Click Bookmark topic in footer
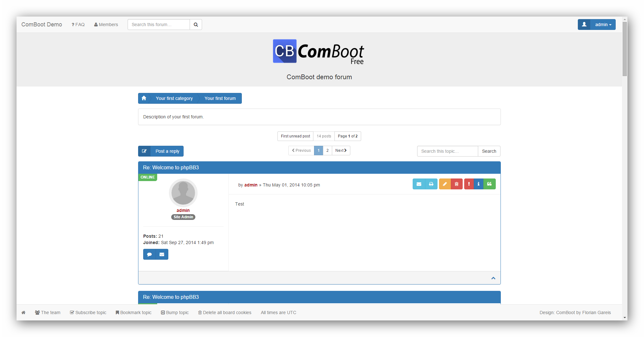The width and height of the screenshot is (644, 337). point(134,312)
